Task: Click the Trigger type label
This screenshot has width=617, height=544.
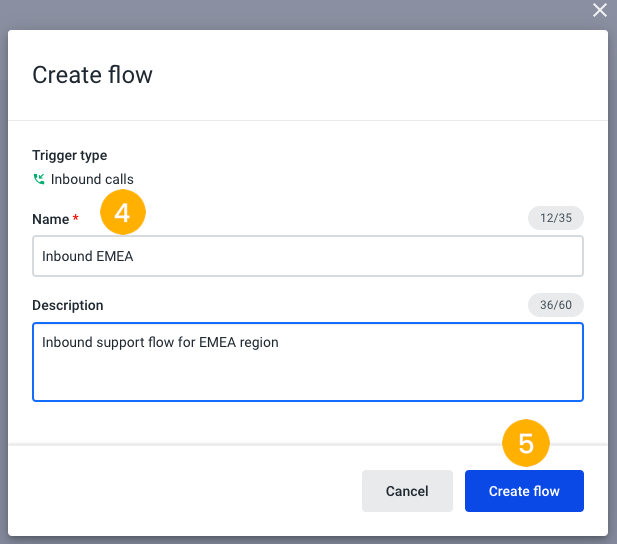Action: (69, 155)
